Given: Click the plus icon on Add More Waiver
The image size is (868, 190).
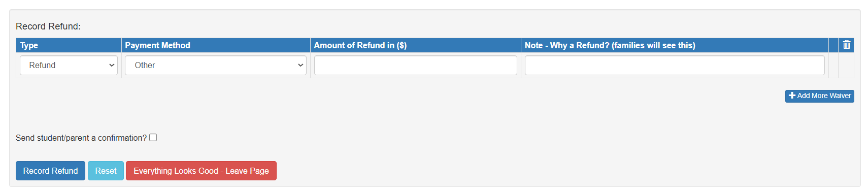Looking at the screenshot, I should (792, 96).
